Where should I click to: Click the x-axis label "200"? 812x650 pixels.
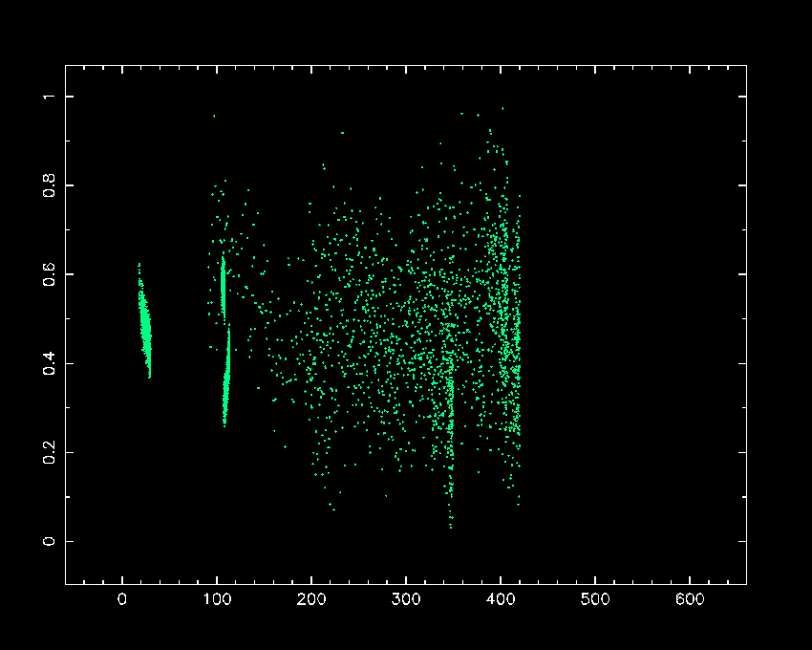coord(311,599)
